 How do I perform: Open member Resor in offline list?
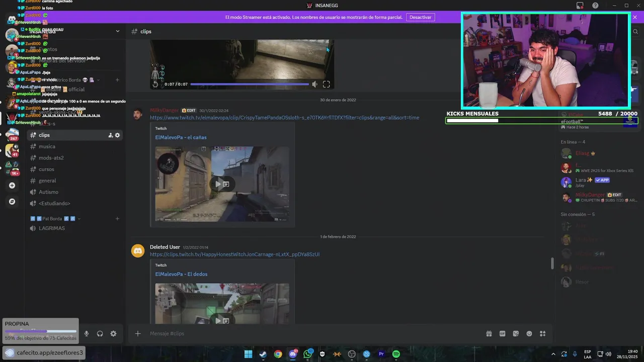pyautogui.click(x=582, y=282)
